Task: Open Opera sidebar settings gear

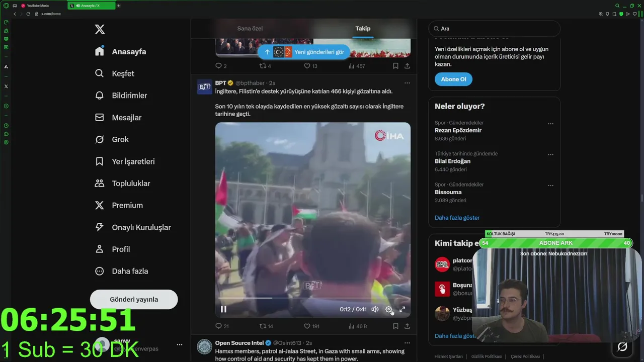Action: (6, 142)
